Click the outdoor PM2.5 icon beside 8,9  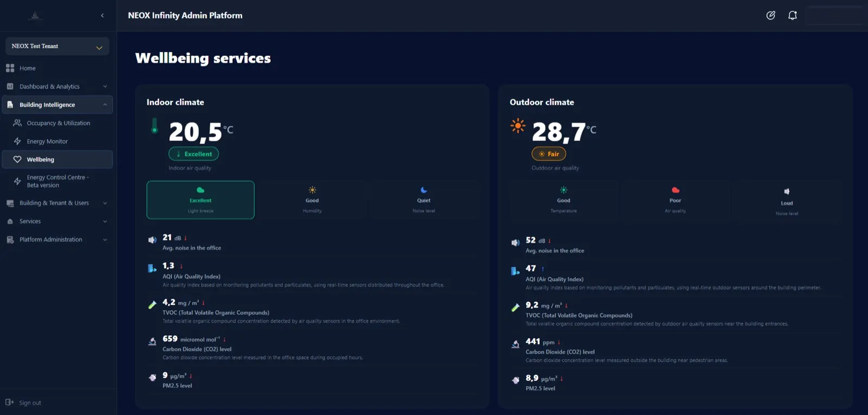click(515, 380)
